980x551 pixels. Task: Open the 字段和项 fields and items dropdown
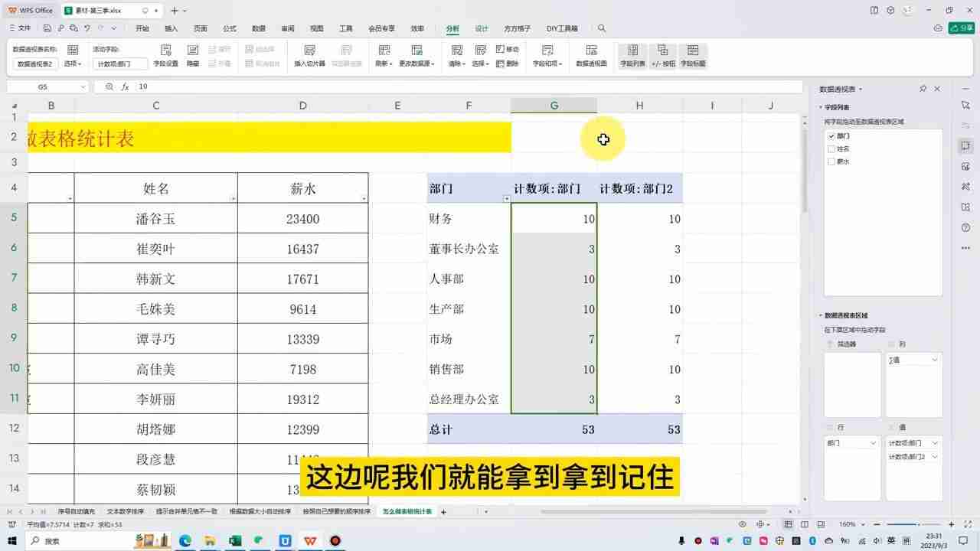tap(547, 64)
